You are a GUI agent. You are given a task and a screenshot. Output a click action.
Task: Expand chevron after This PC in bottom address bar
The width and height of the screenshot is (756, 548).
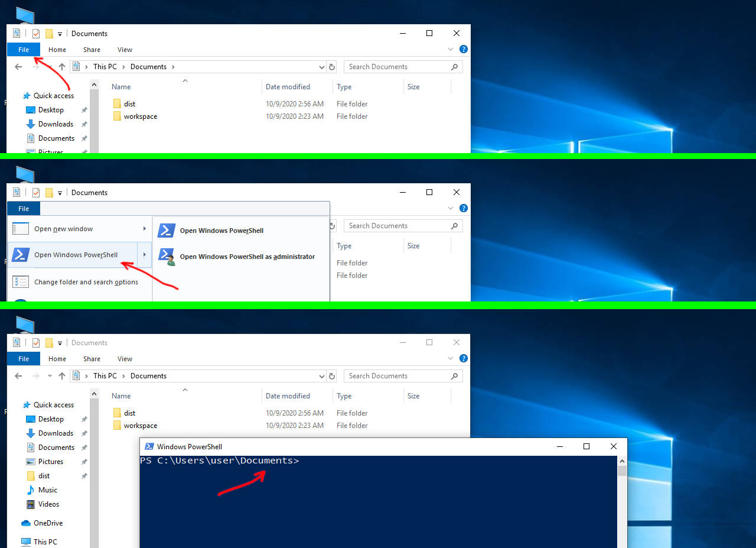[124, 376]
